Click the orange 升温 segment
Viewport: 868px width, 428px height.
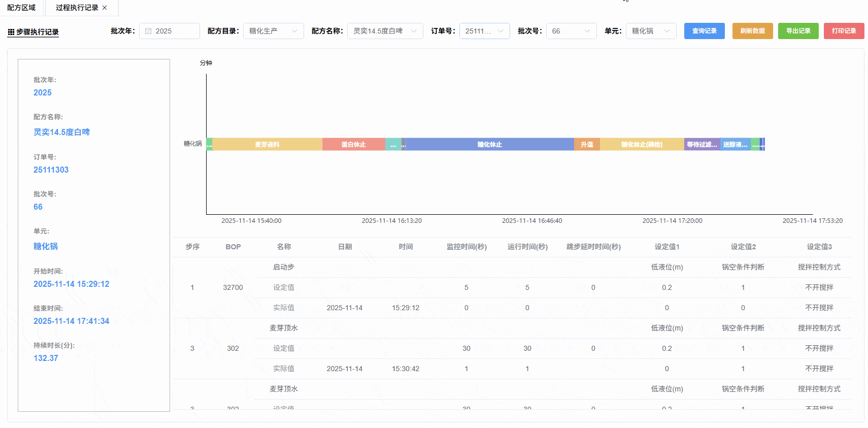tap(587, 144)
